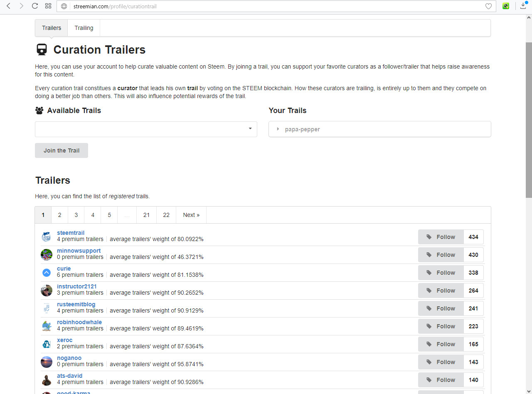The image size is (532, 394).
Task: Click steemtrail follower count 434
Action: (x=473, y=237)
